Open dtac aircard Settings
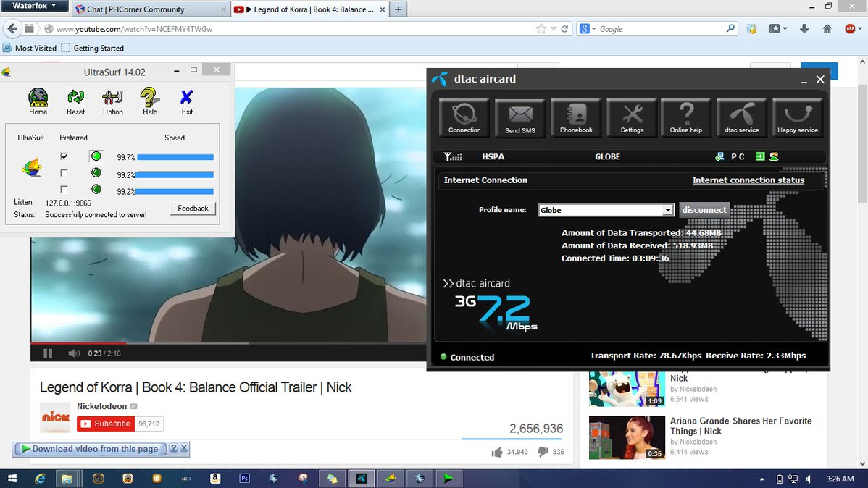The height and width of the screenshot is (488, 868). click(x=632, y=117)
